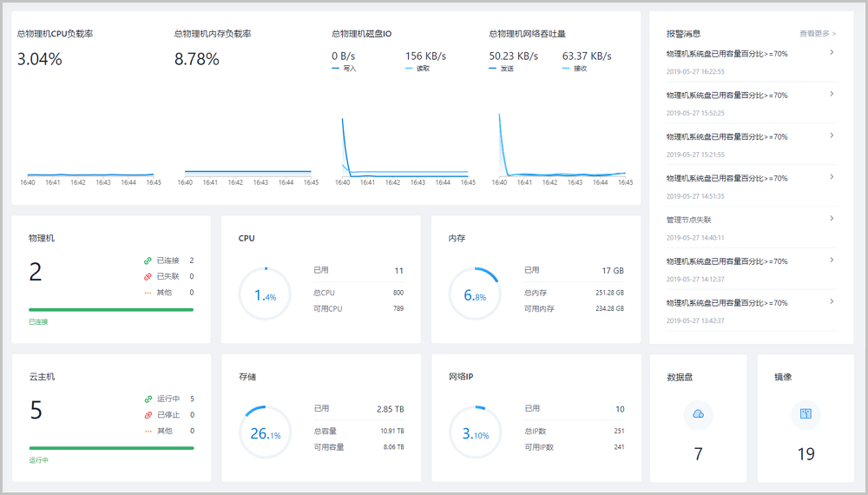Click the orange 其他 dots icon under 云主机
The width and height of the screenshot is (868, 495).
148,431
